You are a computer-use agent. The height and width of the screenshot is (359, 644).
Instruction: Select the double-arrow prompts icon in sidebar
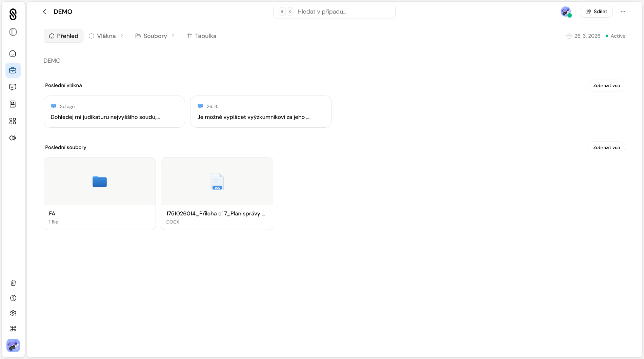click(x=13, y=138)
